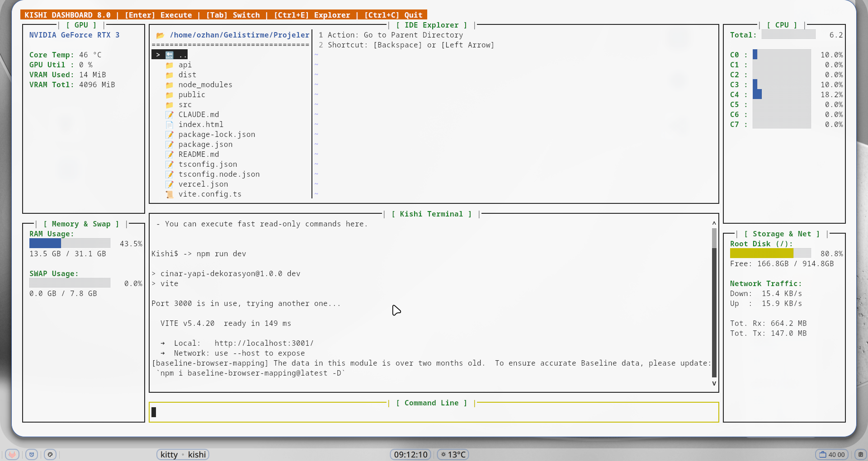Click the 'NVIDIA GeForce RTX 3' GPU name

click(x=75, y=35)
